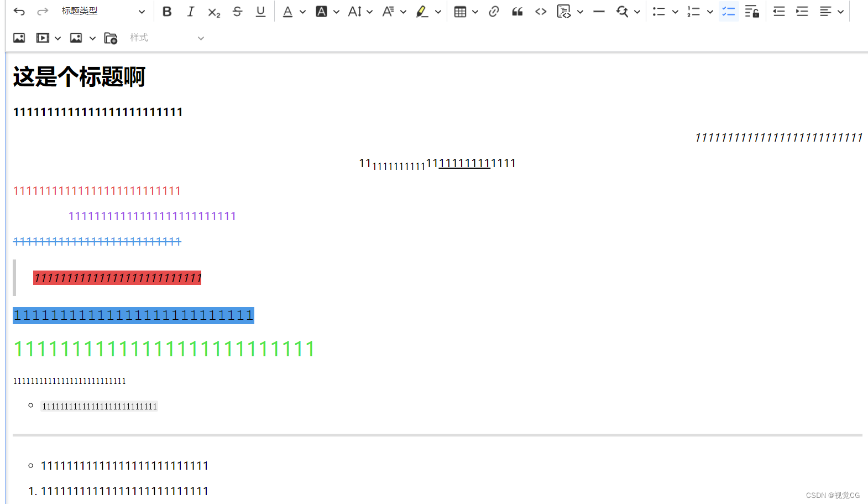The width and height of the screenshot is (868, 504).
Task: Expand text alignment dropdown arrow
Action: pos(840,12)
